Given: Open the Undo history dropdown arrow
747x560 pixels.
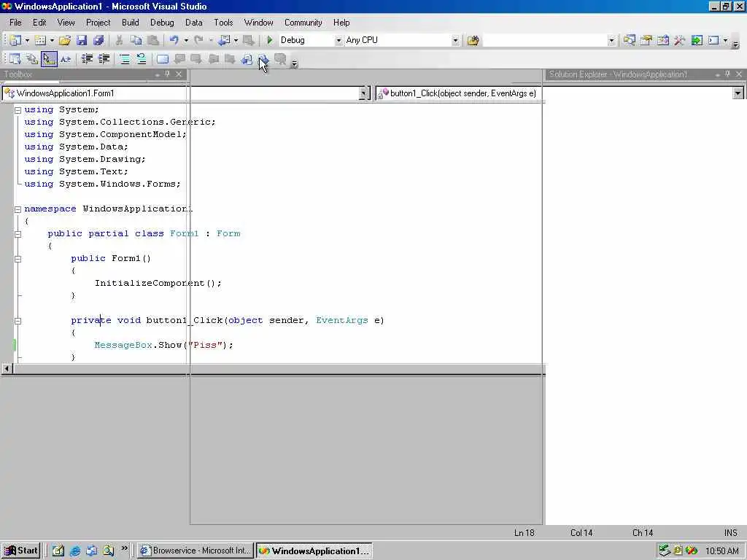Looking at the screenshot, I should click(186, 41).
